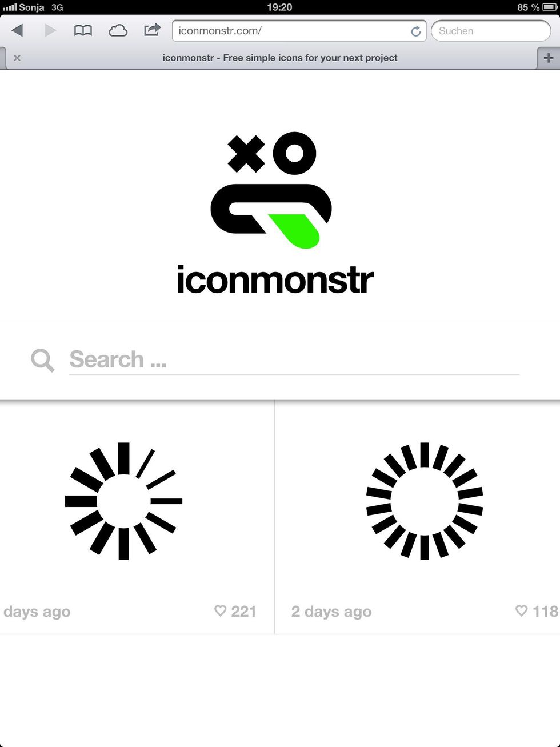The image size is (560, 747).
Task: Open iCloud tabs cloud icon
Action: [x=118, y=31]
